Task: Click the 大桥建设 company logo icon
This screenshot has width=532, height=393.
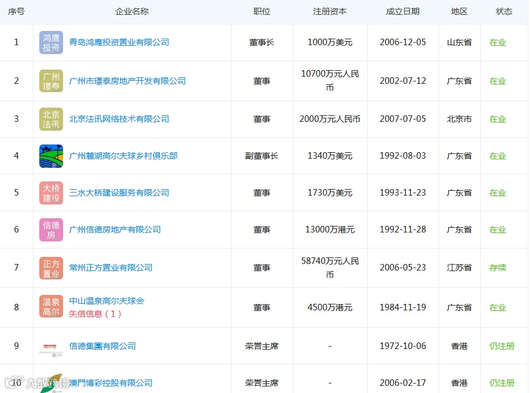Action: click(51, 193)
